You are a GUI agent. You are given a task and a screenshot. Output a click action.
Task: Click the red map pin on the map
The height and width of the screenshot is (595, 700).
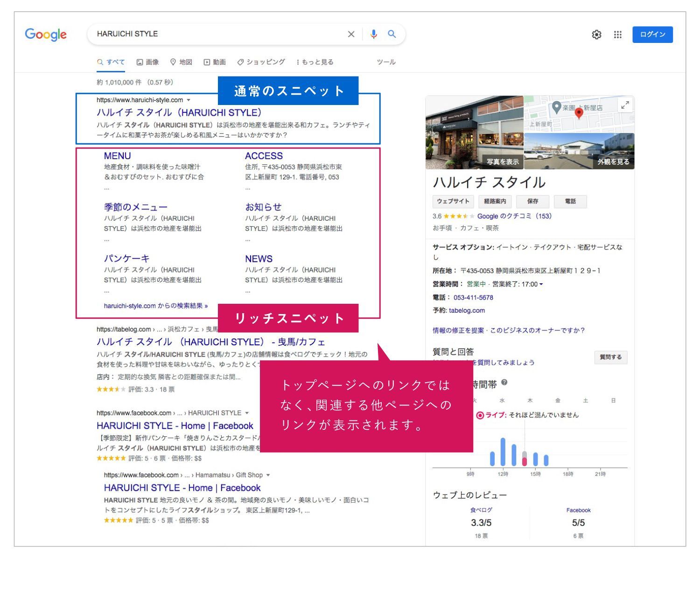coord(579,113)
